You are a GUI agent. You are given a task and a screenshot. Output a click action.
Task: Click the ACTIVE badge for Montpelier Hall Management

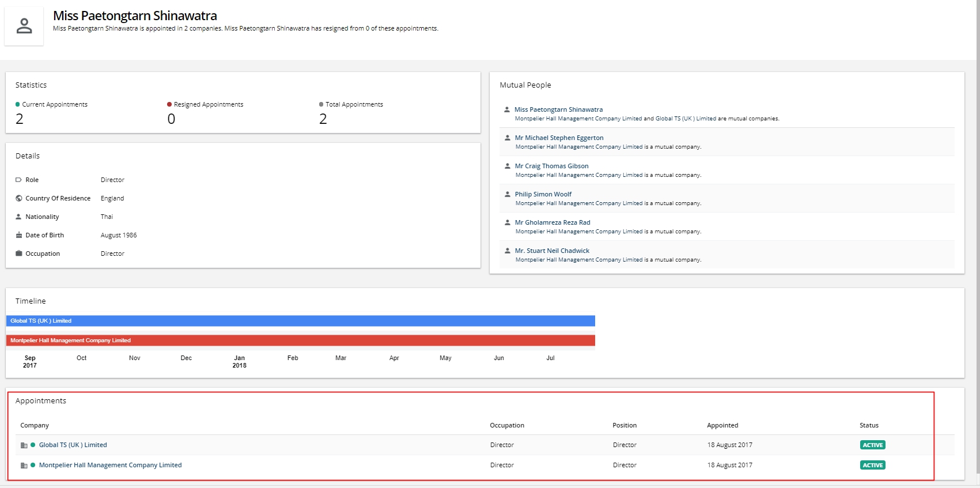point(872,465)
